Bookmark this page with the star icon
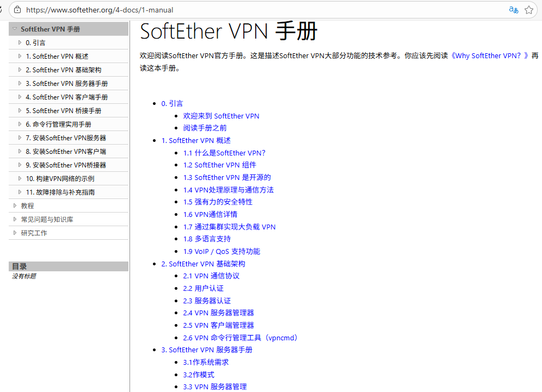Image resolution: width=542 pixels, height=392 pixels. click(528, 10)
